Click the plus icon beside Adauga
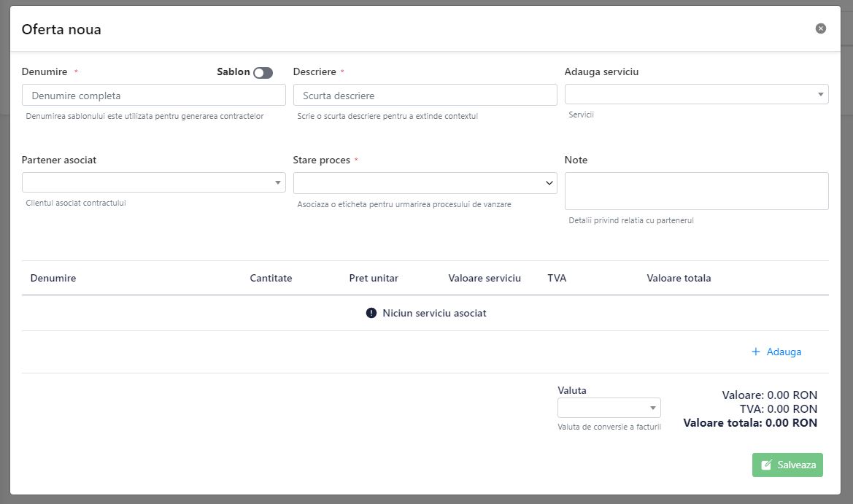853x504 pixels. pyautogui.click(x=756, y=352)
